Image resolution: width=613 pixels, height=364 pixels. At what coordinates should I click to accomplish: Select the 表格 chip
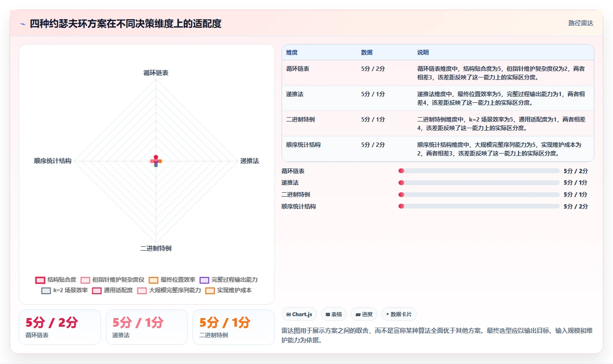(334, 314)
